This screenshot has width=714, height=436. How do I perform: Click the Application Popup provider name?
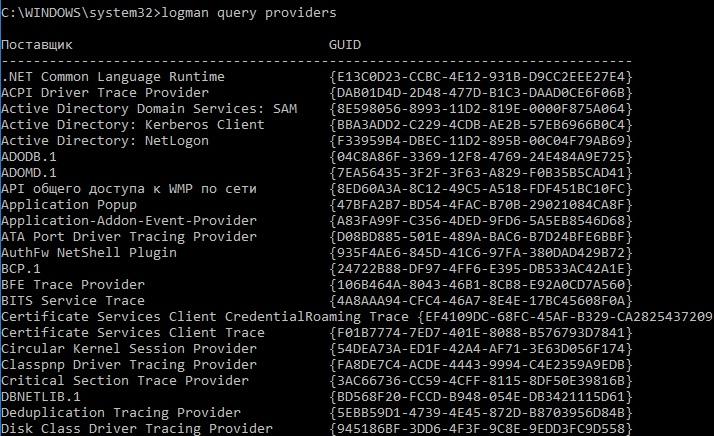click(69, 205)
